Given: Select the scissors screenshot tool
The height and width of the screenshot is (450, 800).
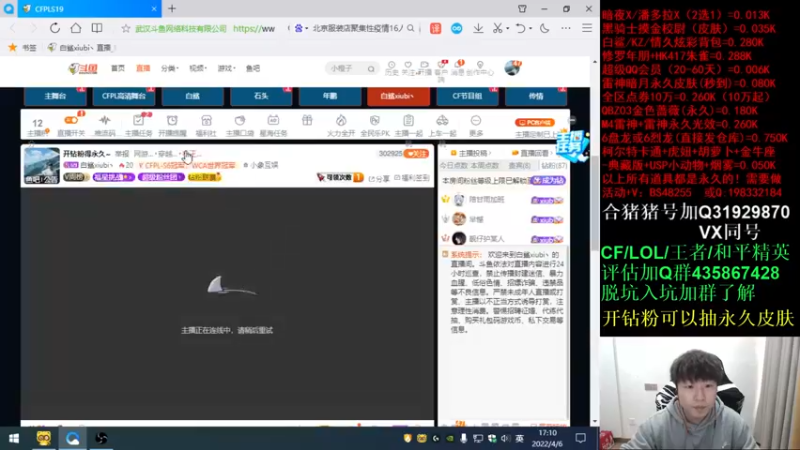Looking at the screenshot, I should click(497, 29).
